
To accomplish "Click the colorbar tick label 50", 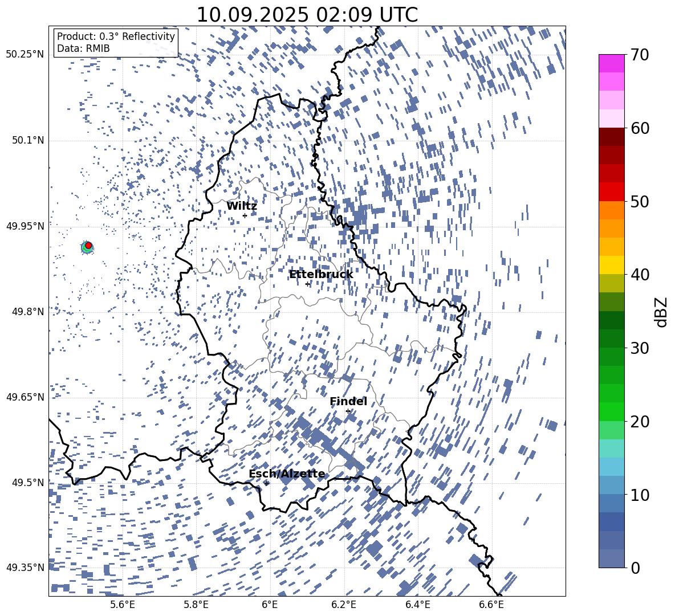I will point(640,201).
